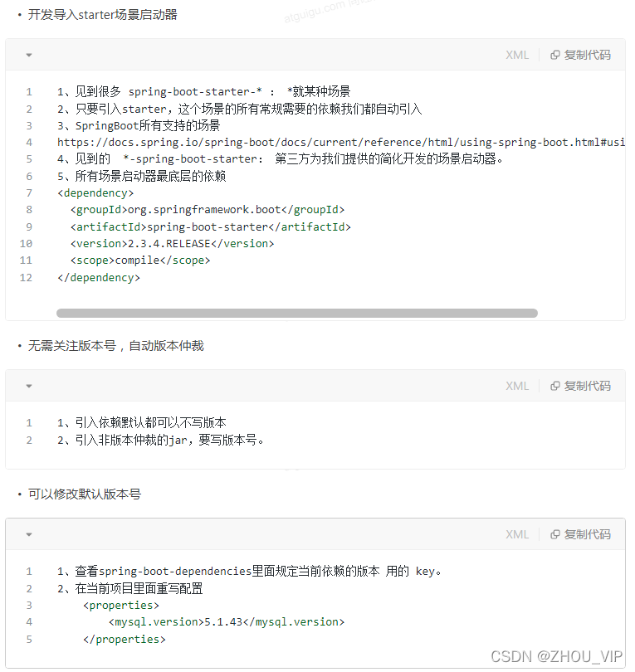Collapse the starter scenario code block arrow
The image size is (635, 672).
coord(29,55)
